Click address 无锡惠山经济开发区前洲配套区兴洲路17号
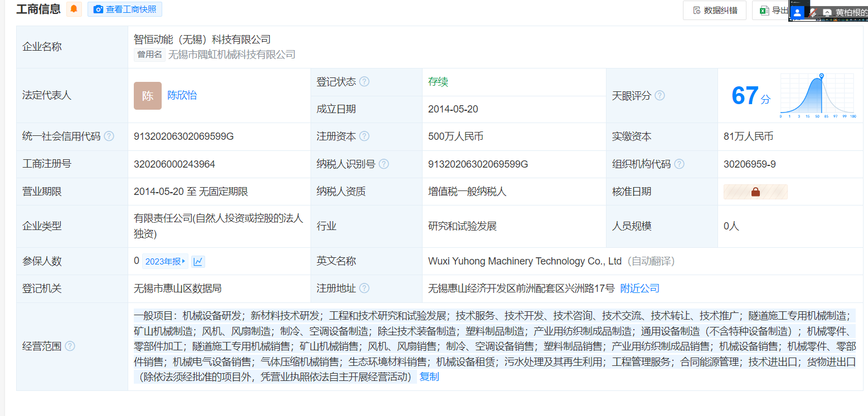 pos(521,288)
